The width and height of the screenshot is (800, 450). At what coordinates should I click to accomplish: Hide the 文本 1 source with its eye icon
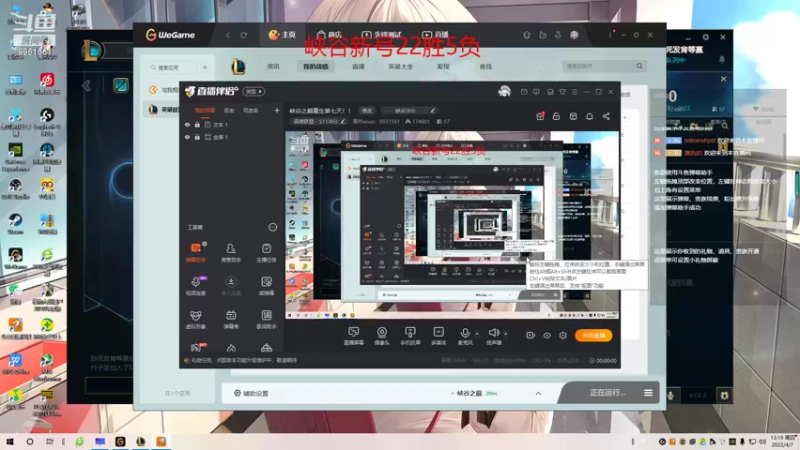pyautogui.click(x=187, y=124)
